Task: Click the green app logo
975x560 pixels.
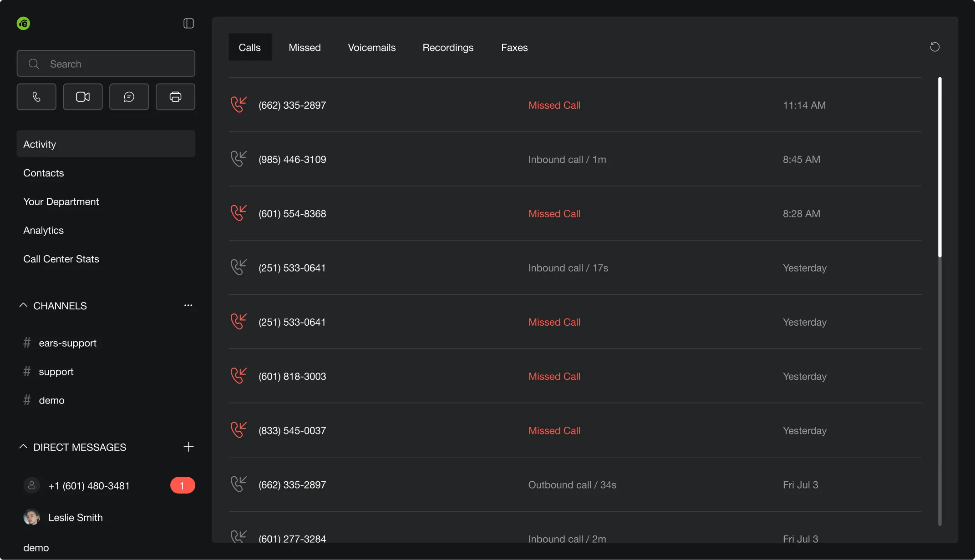Action: 23,23
